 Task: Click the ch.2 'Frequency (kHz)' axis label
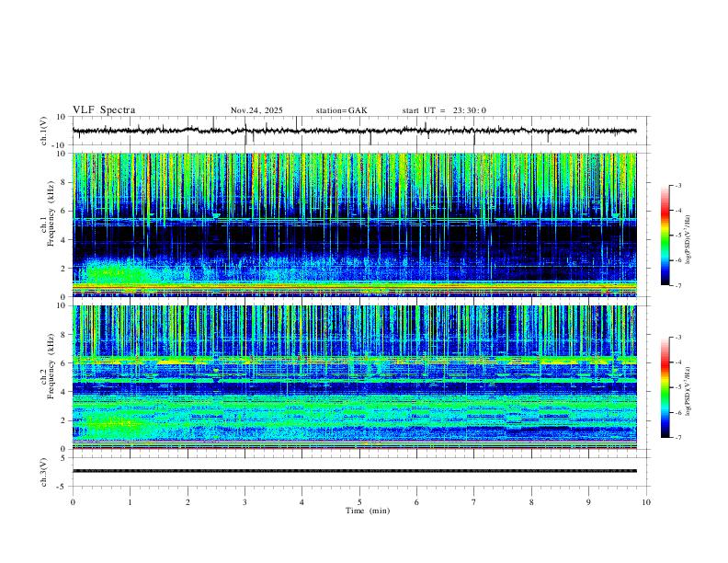[51, 365]
